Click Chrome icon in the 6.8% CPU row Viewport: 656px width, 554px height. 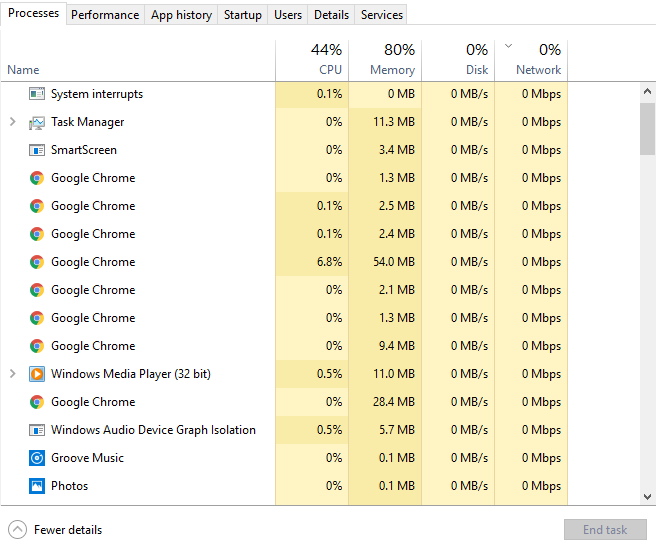tap(37, 262)
